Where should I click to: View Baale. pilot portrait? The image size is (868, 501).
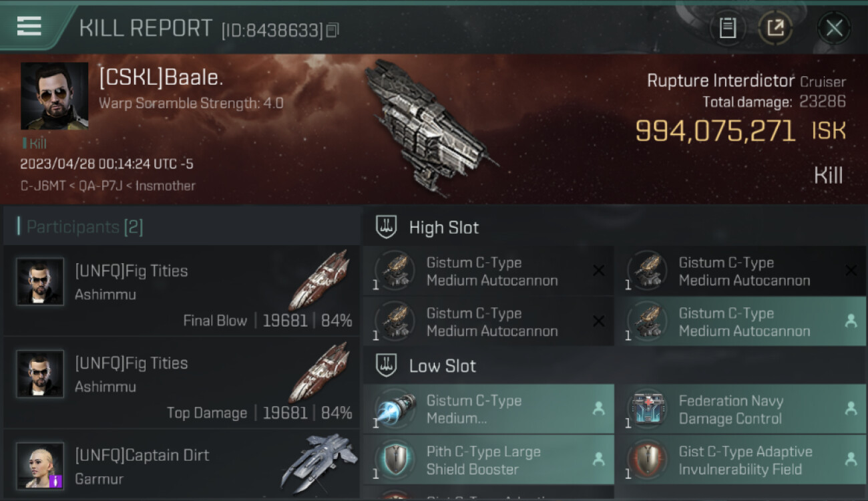[x=55, y=96]
